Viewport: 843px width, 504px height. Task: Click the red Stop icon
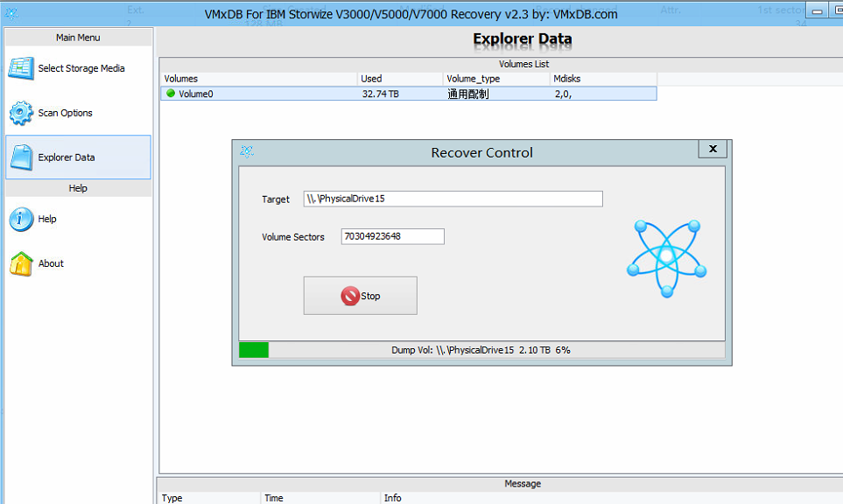(x=350, y=296)
